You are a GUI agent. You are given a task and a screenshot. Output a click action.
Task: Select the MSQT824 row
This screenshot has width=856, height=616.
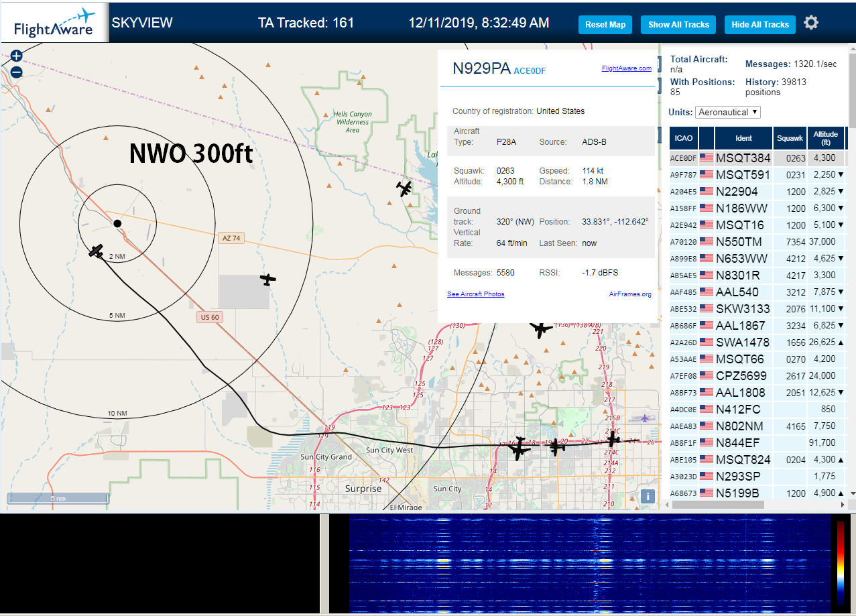(x=757, y=460)
